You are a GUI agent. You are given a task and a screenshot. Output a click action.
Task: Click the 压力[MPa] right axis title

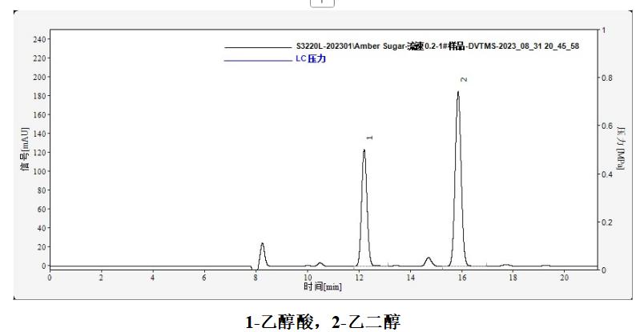tap(622, 148)
